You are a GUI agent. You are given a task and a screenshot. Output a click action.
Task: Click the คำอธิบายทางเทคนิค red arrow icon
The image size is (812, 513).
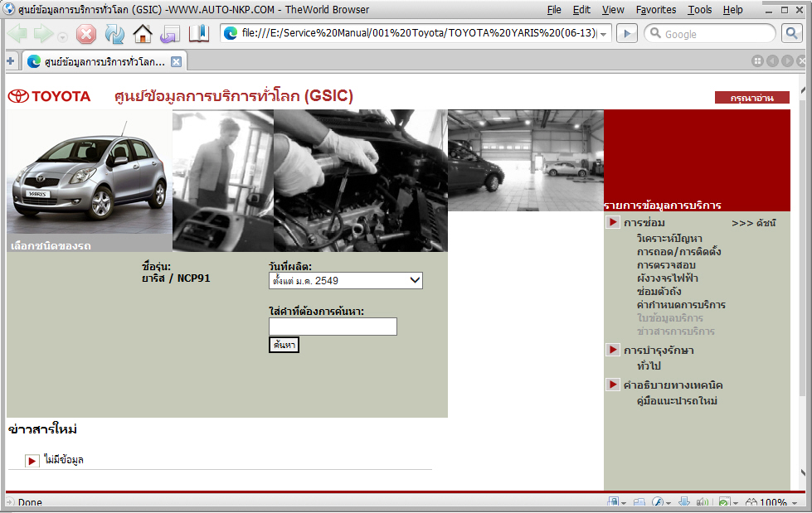click(613, 384)
